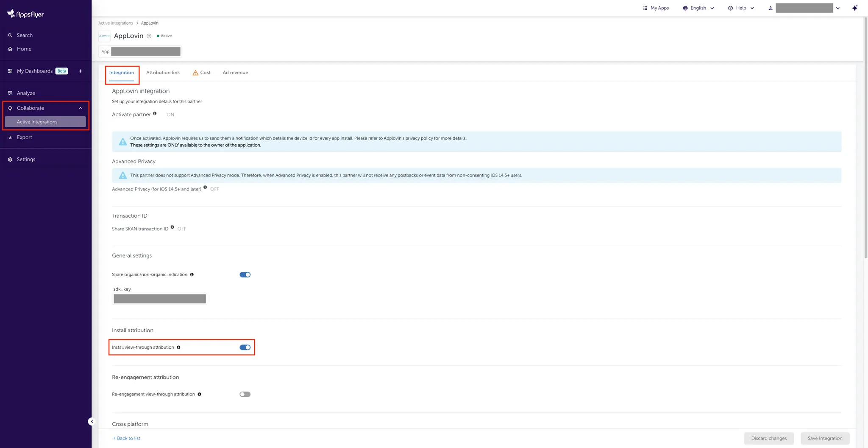
Task: Click the General settings heading
Action: click(132, 255)
